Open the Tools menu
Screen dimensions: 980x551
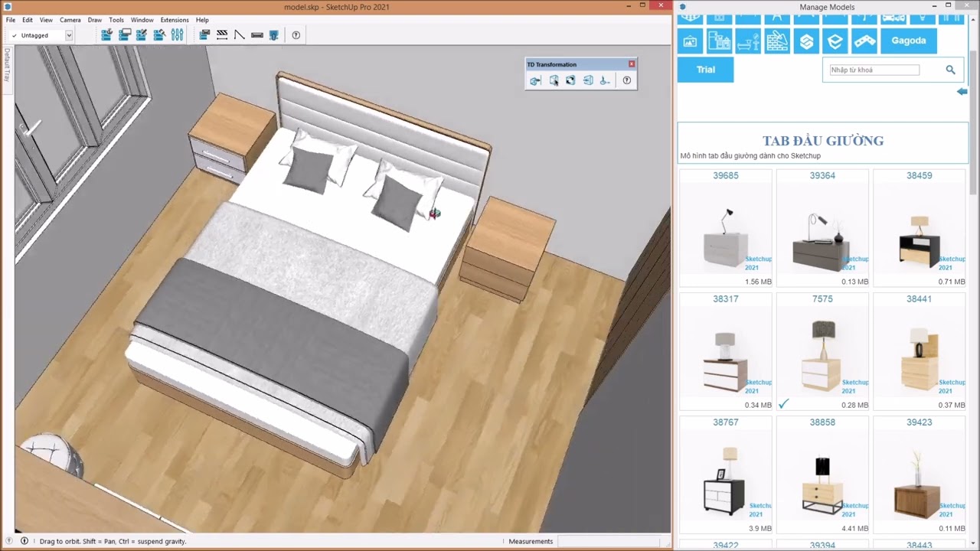[116, 20]
